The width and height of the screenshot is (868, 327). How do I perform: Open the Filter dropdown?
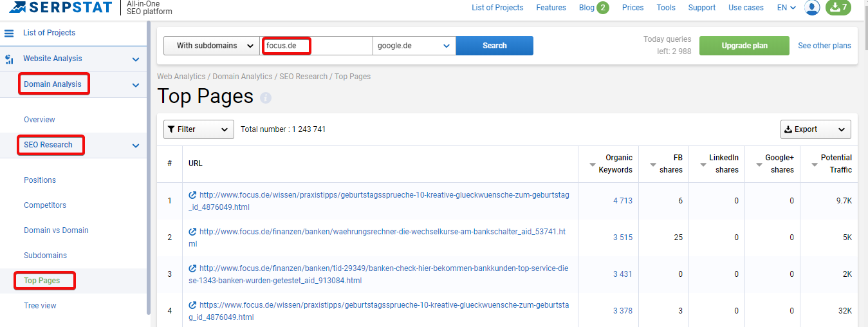[x=199, y=129]
